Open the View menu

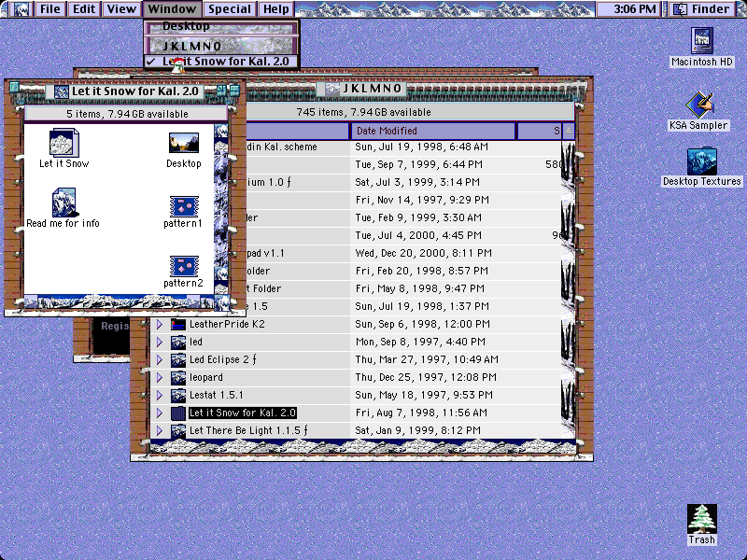coord(121,9)
